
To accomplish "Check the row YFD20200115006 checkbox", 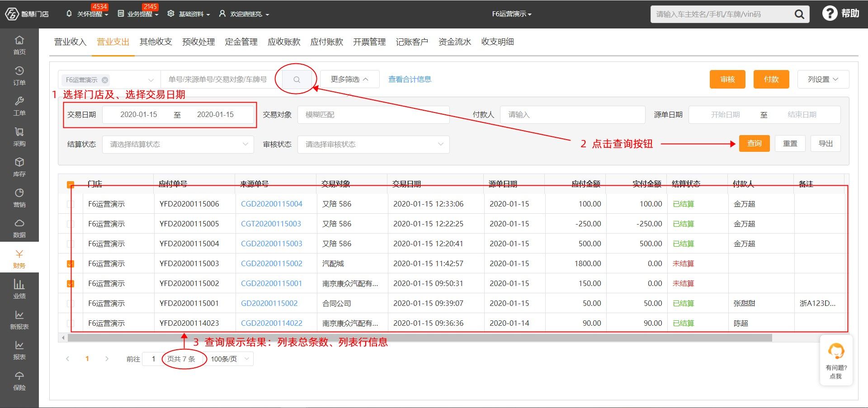I will pyautogui.click(x=71, y=204).
